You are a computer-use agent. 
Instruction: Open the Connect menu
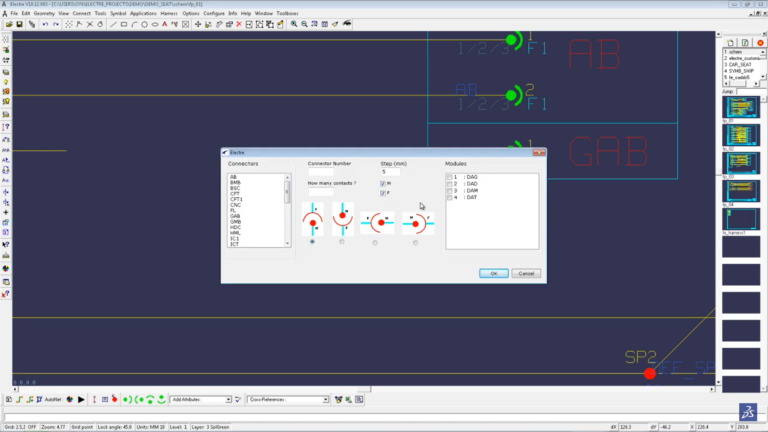[x=81, y=13]
